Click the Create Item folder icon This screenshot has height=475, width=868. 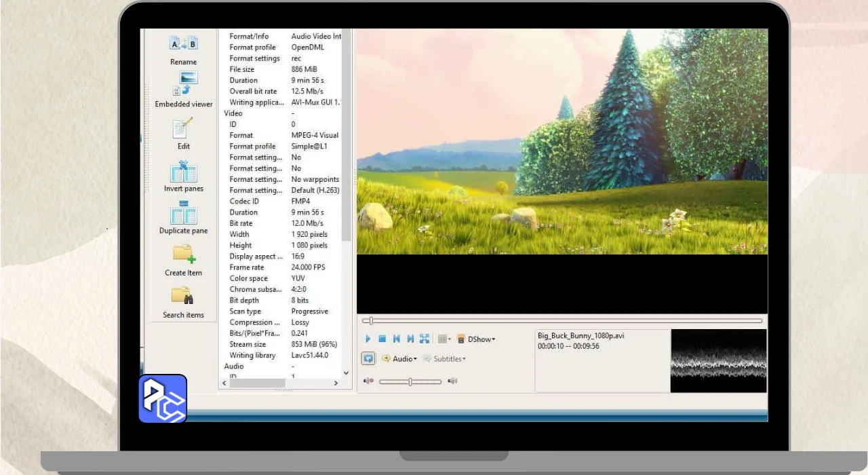183,254
